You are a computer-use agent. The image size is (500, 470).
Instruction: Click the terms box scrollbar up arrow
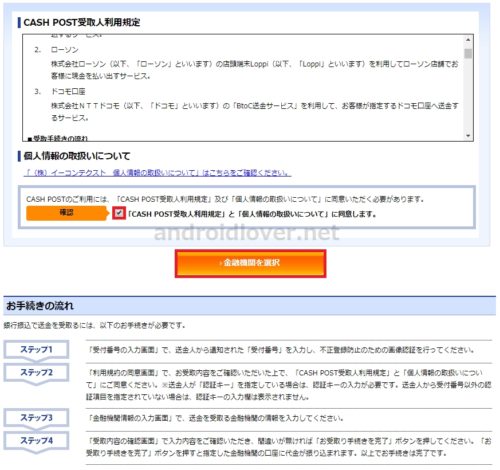click(x=468, y=40)
